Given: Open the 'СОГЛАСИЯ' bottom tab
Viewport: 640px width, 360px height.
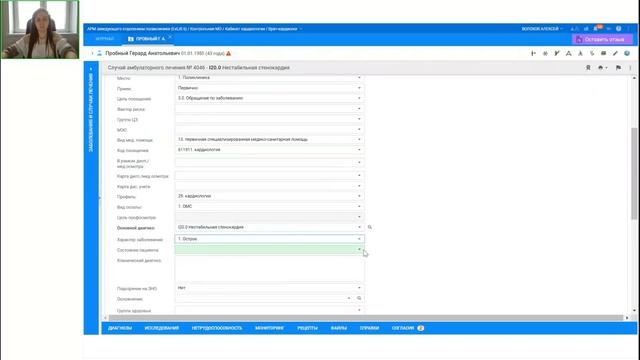Looking at the screenshot, I should click(x=407, y=328).
